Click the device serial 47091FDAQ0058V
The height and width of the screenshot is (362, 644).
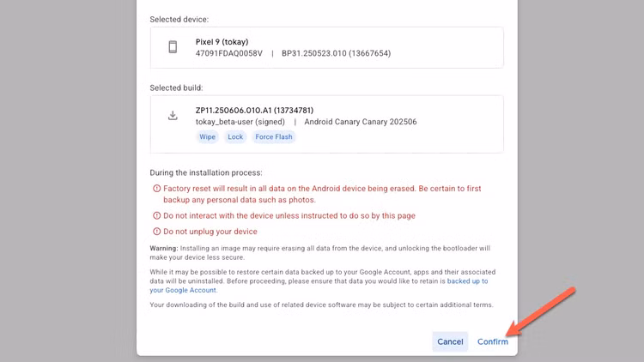[x=228, y=53]
